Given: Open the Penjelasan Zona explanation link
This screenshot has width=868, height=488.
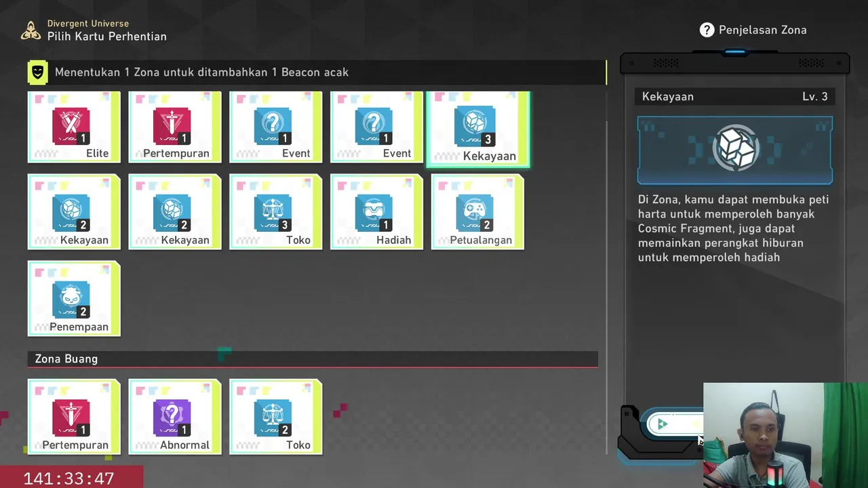Looking at the screenshot, I should click(762, 30).
